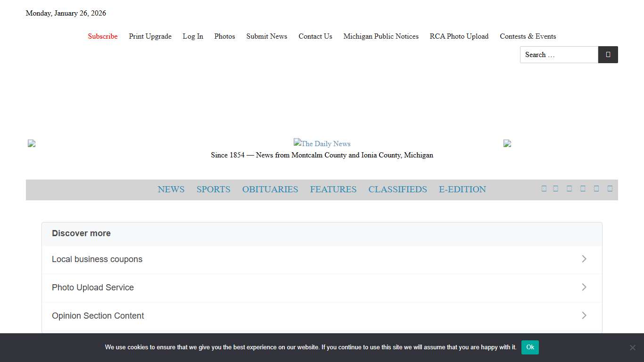The height and width of the screenshot is (362, 644).
Task: Dismiss the cookie notice with the X icon
Action: 632,347
